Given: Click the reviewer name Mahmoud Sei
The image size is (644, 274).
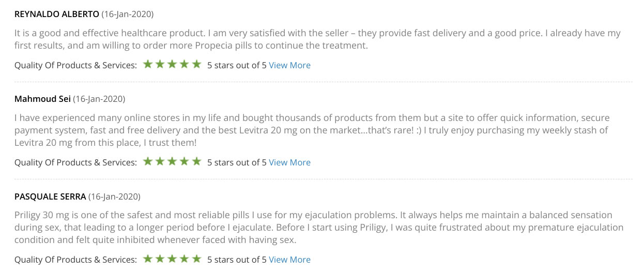Looking at the screenshot, I should [42, 99].
